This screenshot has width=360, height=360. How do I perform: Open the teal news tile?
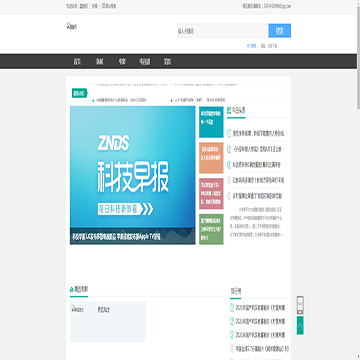(x=211, y=122)
